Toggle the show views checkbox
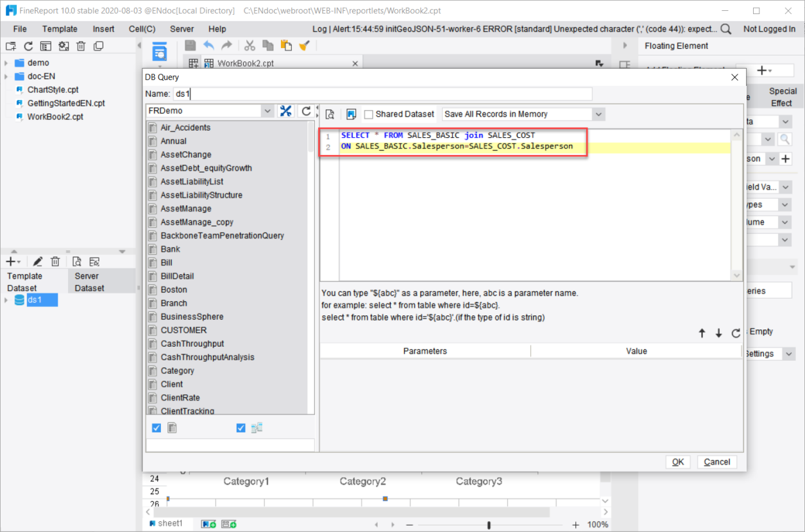 click(x=241, y=428)
